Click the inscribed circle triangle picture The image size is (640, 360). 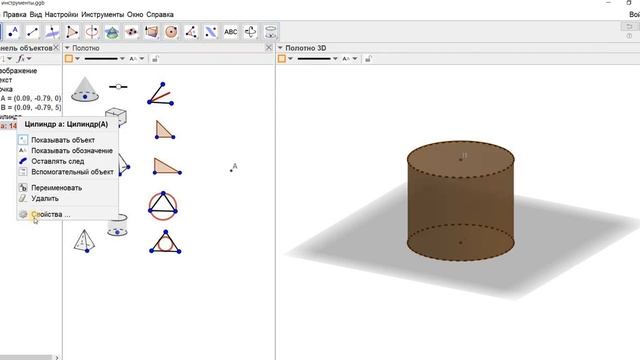point(165,242)
